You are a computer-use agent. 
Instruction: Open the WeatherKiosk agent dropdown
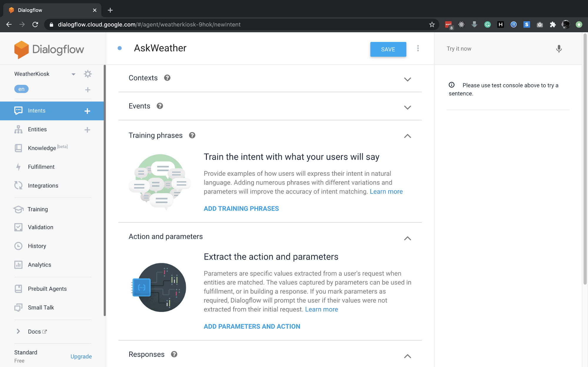tap(73, 74)
